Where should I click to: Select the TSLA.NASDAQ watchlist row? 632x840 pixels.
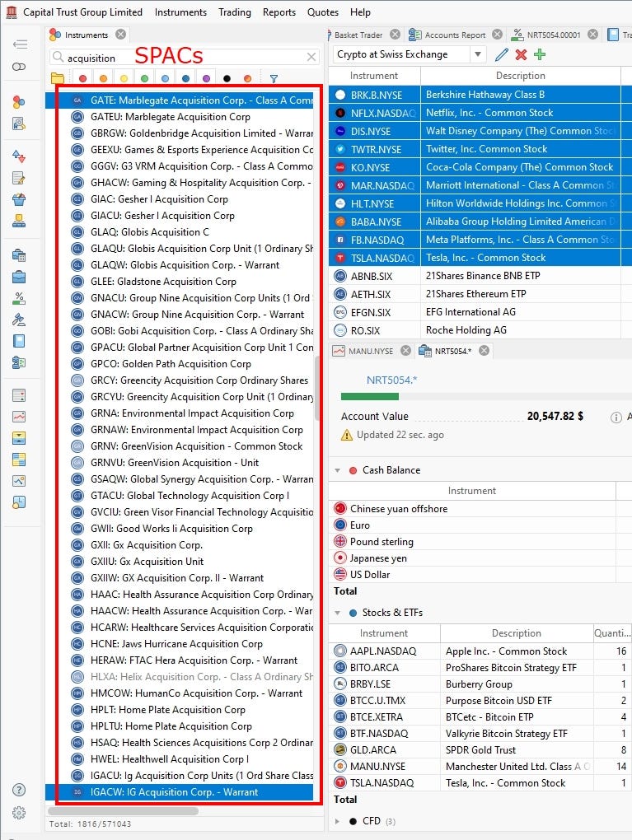pos(480,258)
